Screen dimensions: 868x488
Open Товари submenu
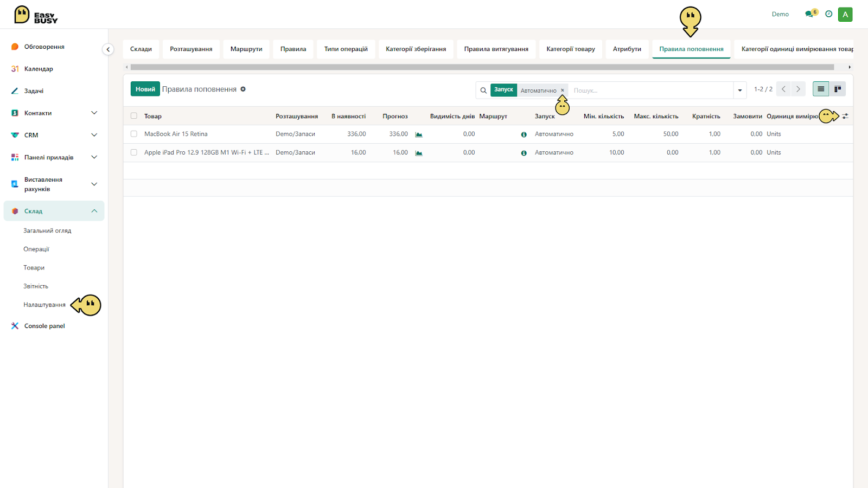coord(34,267)
